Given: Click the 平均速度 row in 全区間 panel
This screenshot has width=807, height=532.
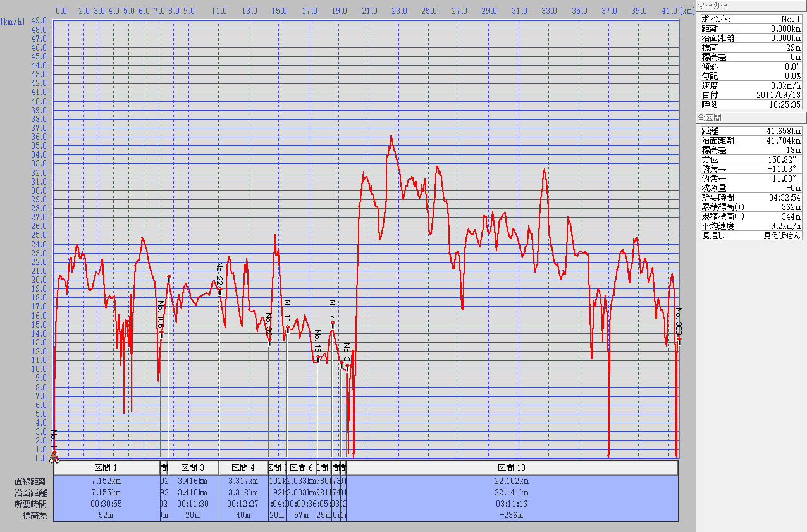Looking at the screenshot, I should pyautogui.click(x=751, y=225).
